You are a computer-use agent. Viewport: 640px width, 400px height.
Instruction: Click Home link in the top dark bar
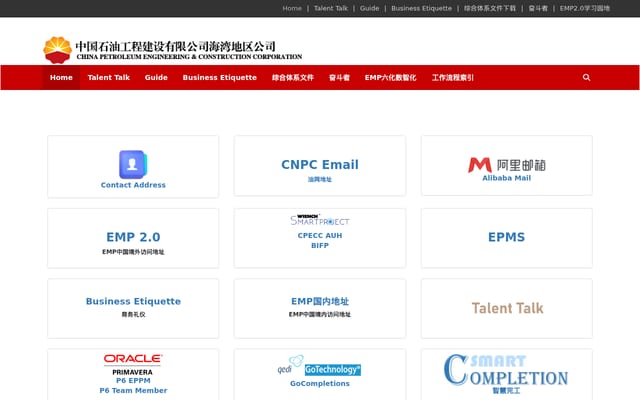click(292, 8)
